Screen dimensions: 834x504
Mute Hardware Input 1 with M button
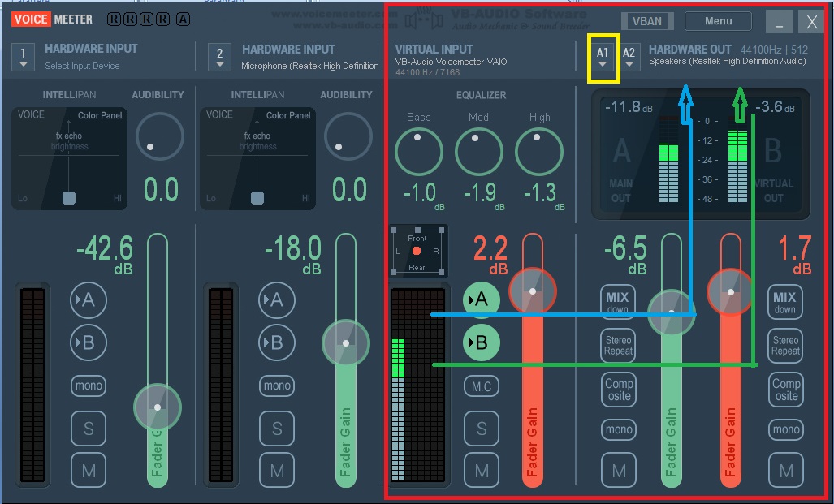(89, 471)
